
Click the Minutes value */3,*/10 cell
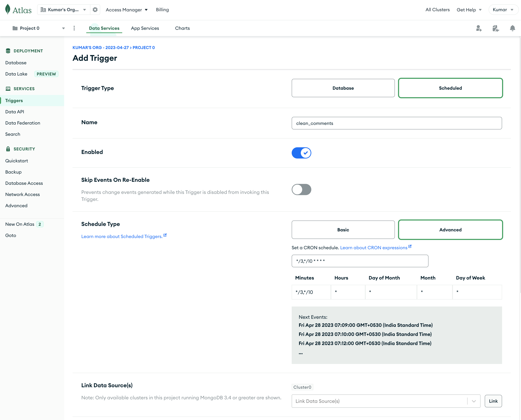(311, 292)
